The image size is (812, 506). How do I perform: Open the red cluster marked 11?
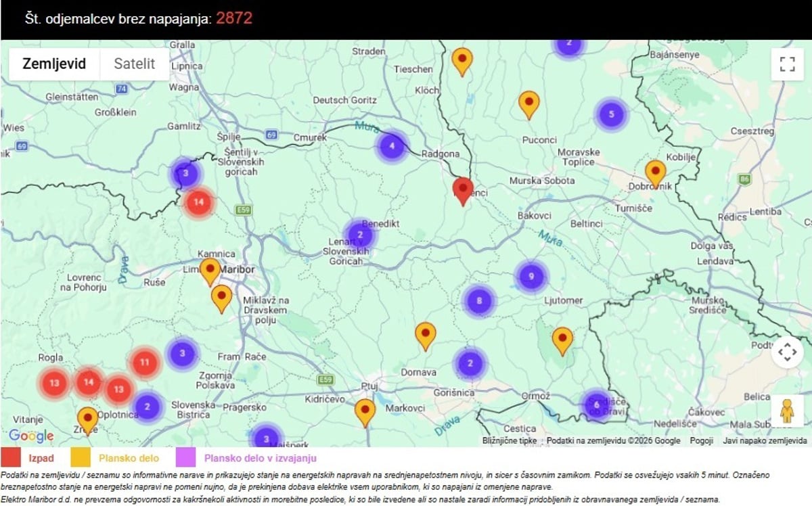tap(144, 363)
